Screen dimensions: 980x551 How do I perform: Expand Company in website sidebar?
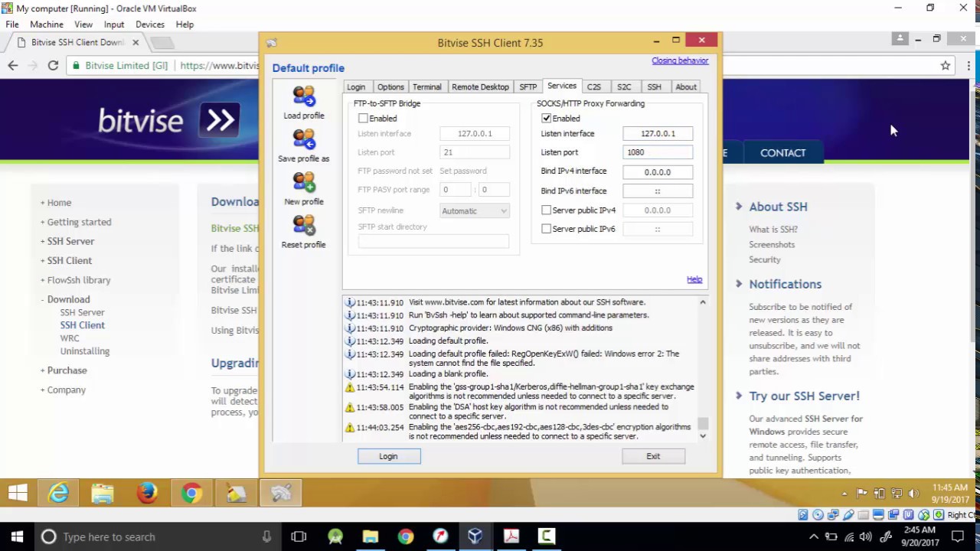[42, 390]
